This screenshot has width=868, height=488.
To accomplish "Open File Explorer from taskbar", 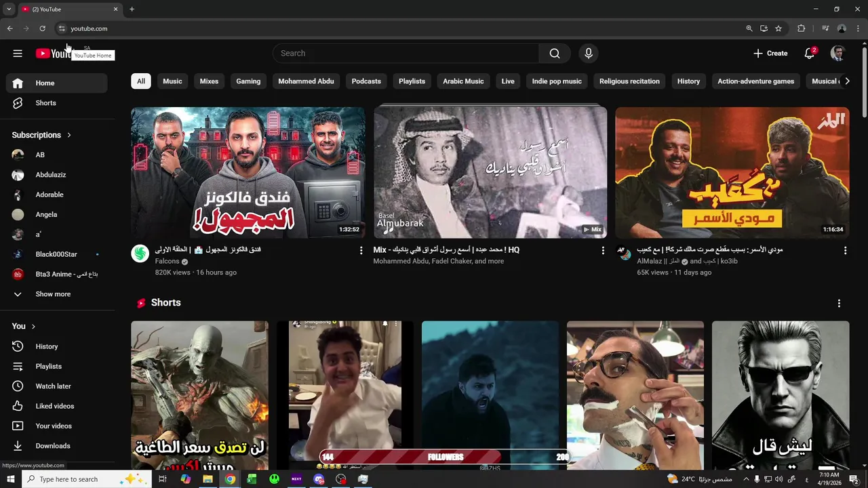I will tap(208, 479).
